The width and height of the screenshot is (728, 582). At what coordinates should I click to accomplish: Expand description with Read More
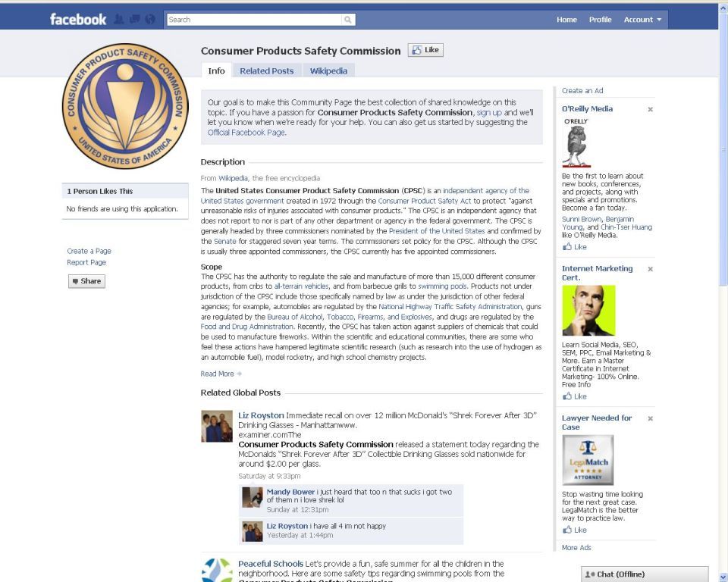pos(221,374)
